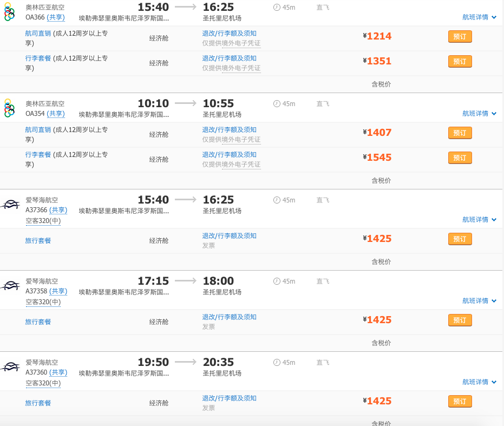Open 航班详情 for the 19:50 Aegean flight
Viewport: 504px width, 426px height.
pos(479,382)
